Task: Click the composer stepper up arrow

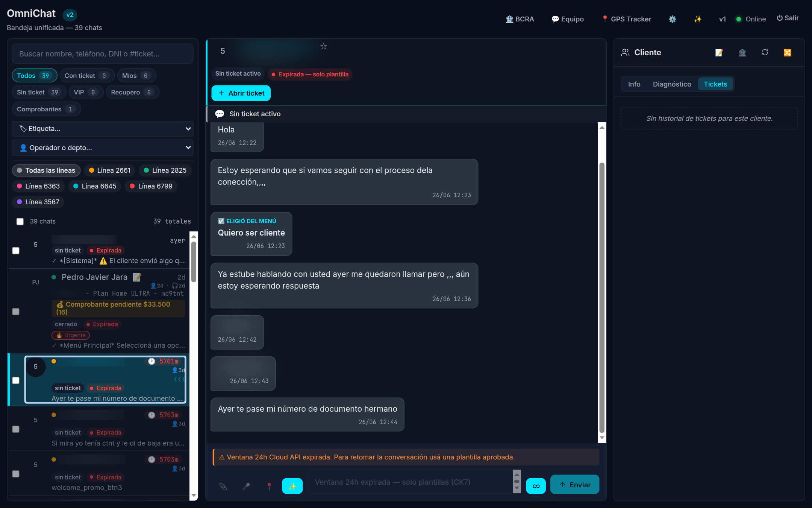Action: [517, 475]
